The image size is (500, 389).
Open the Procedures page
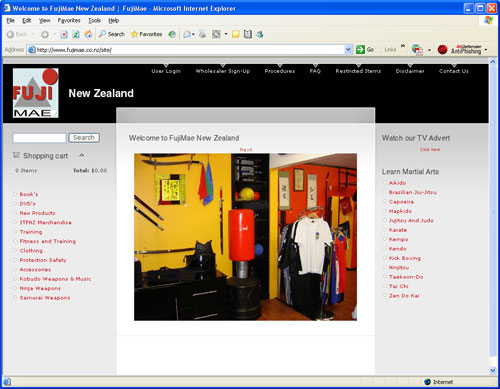click(x=280, y=71)
